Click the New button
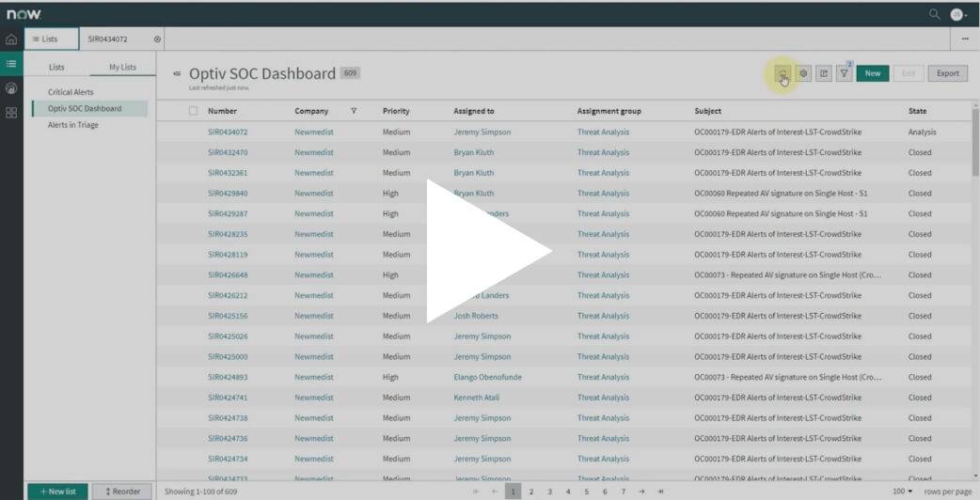The height and width of the screenshot is (500, 980). [x=873, y=73]
